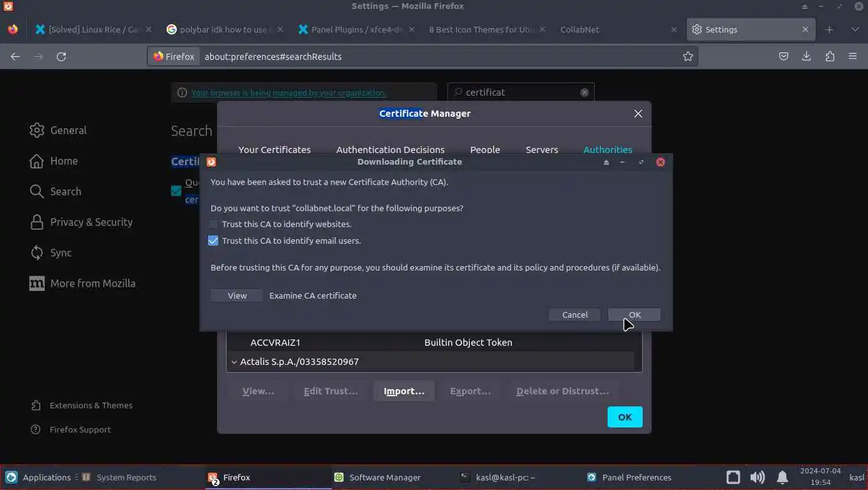Viewport: 868px width, 490px height.
Task: Switch to the Your Certificates tab
Action: click(x=274, y=150)
